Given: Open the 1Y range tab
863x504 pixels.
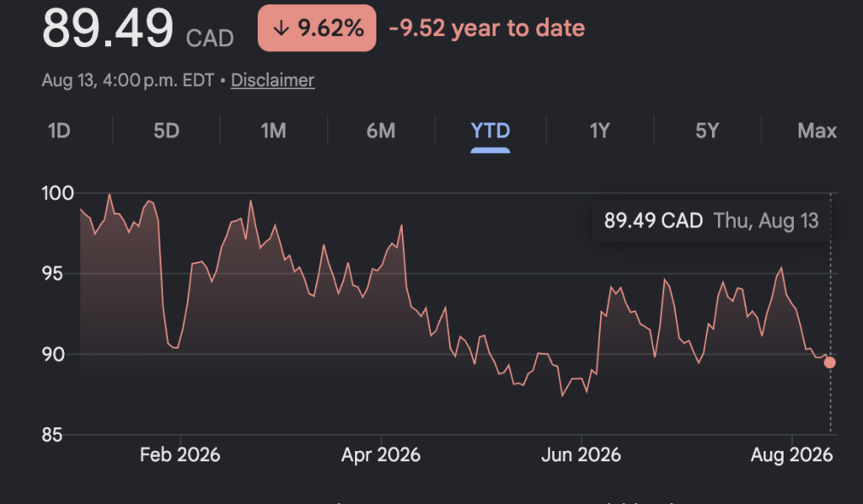Looking at the screenshot, I should pyautogui.click(x=600, y=131).
